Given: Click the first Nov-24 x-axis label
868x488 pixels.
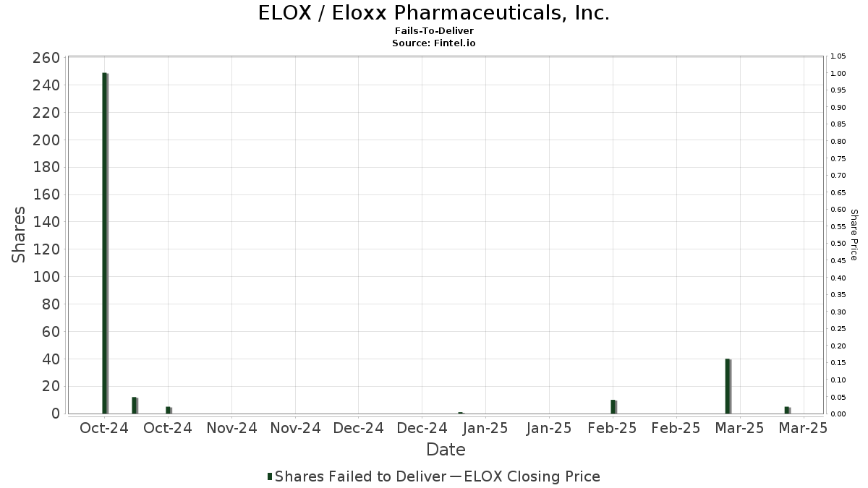Looking at the screenshot, I should (232, 428).
